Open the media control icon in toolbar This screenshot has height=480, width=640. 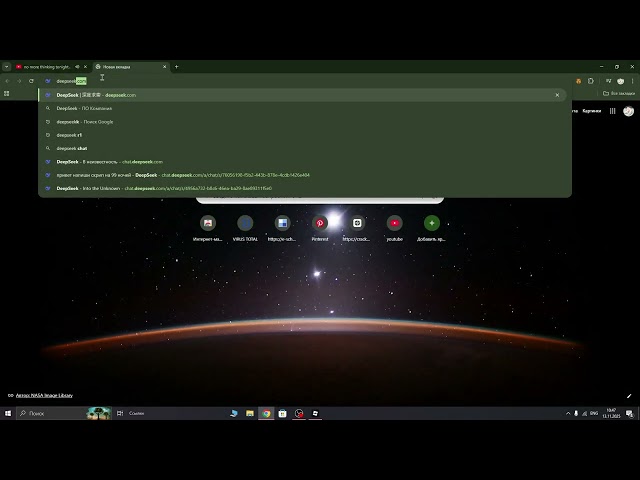coord(608,81)
